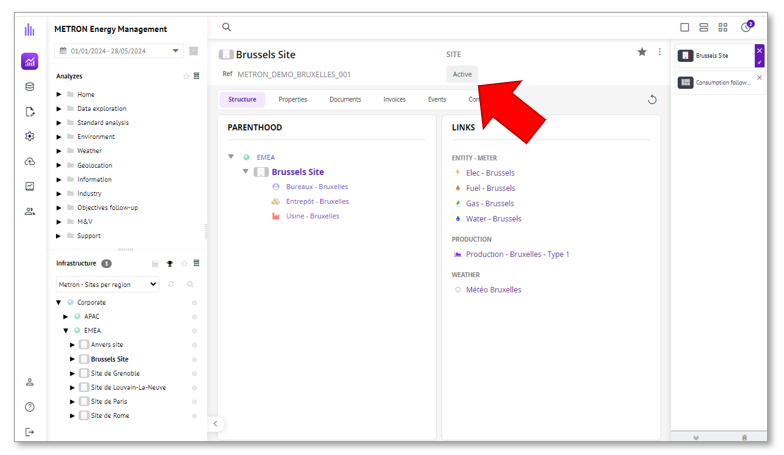This screenshot has width=784, height=455.
Task: Tick the Site de Paris checkbox
Action: [85, 402]
